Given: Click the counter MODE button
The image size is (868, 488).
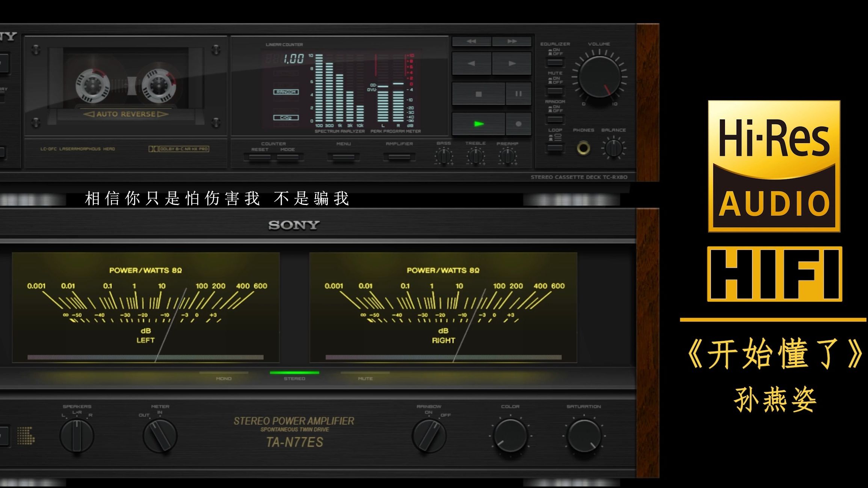Looking at the screenshot, I should [288, 157].
